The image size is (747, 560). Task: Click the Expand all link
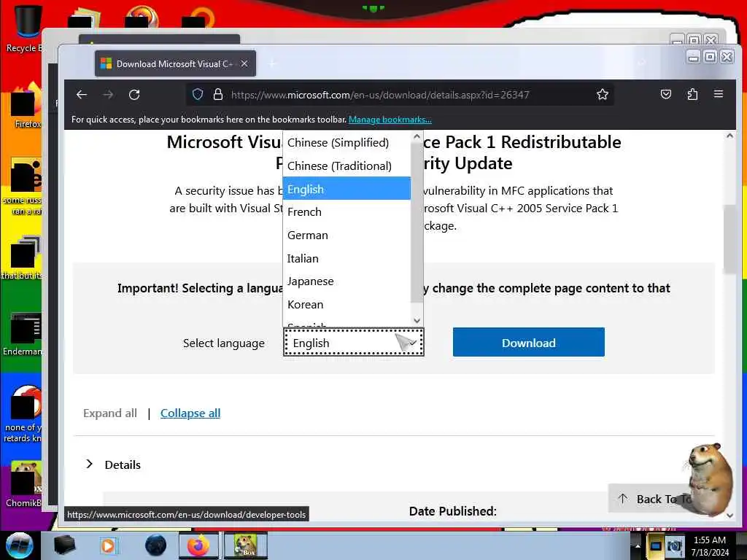point(110,413)
